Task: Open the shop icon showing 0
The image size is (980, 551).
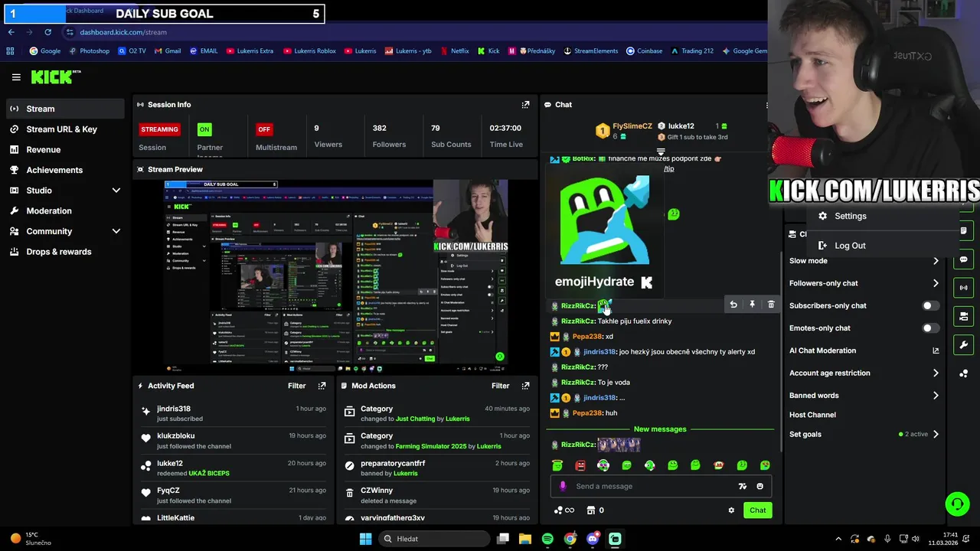Action: click(596, 510)
